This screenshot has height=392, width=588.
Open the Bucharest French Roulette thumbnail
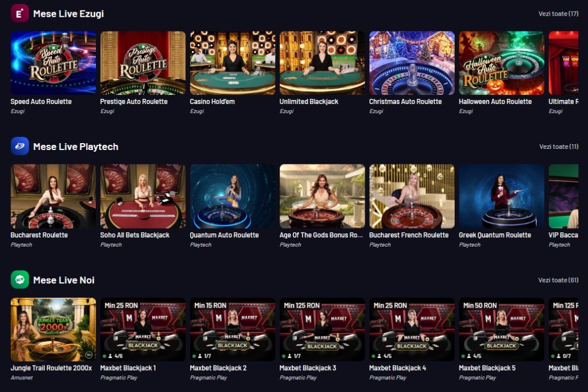(412, 196)
